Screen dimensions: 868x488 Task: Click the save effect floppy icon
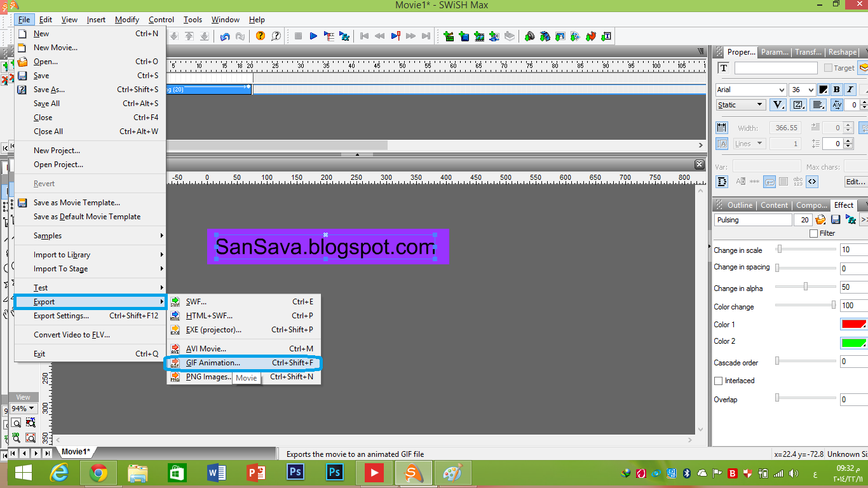(x=836, y=220)
